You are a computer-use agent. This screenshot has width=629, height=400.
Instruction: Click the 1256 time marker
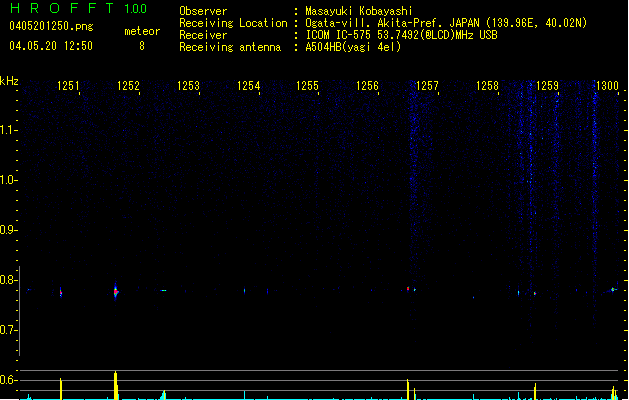point(367,86)
